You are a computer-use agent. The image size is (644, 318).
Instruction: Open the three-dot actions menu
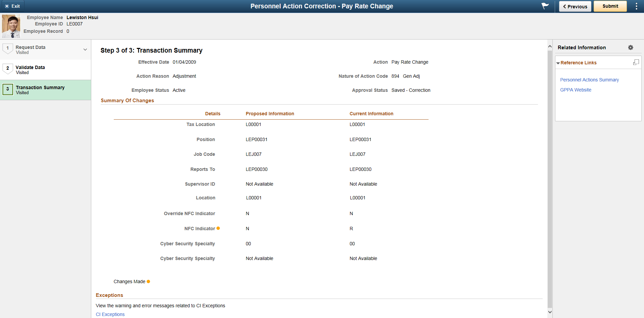[636, 6]
